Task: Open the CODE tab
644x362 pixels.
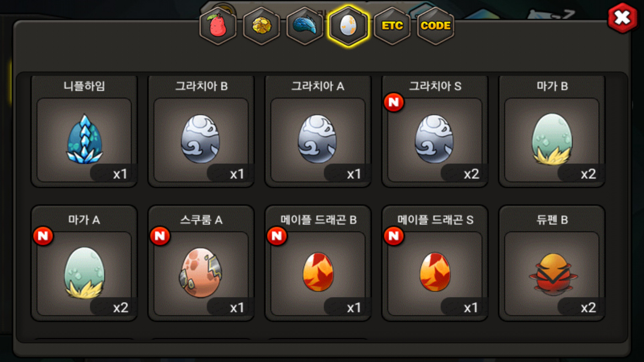Action: [x=435, y=26]
